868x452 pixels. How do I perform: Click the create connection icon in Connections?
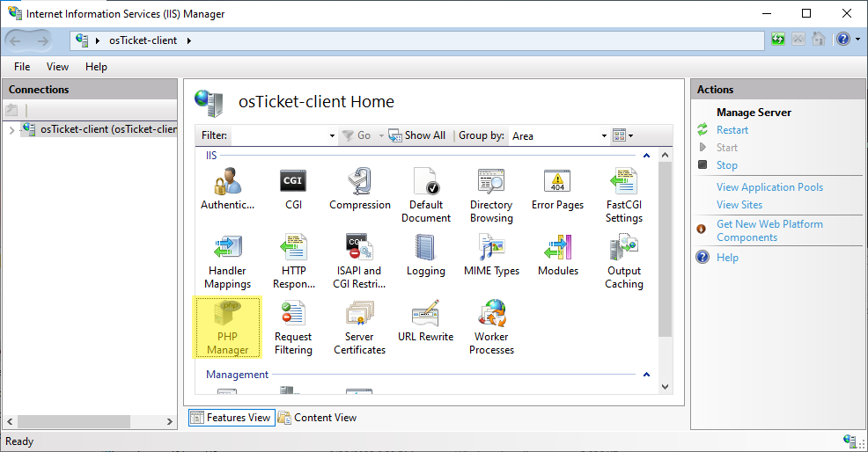(x=11, y=110)
